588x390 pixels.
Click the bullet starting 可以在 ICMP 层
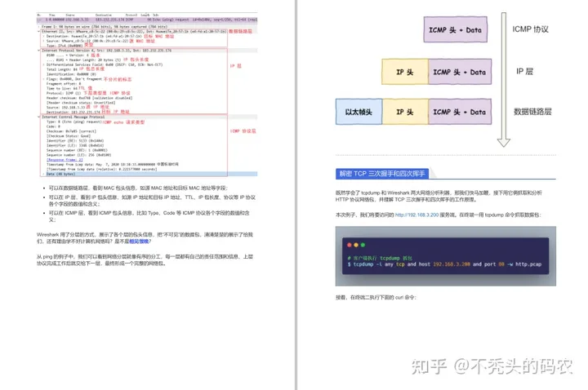(149, 216)
